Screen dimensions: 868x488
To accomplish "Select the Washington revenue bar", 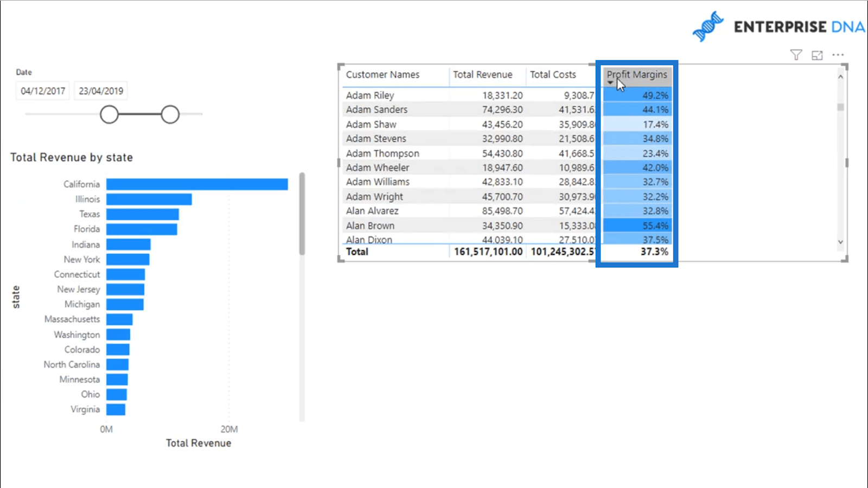I will 118,335.
